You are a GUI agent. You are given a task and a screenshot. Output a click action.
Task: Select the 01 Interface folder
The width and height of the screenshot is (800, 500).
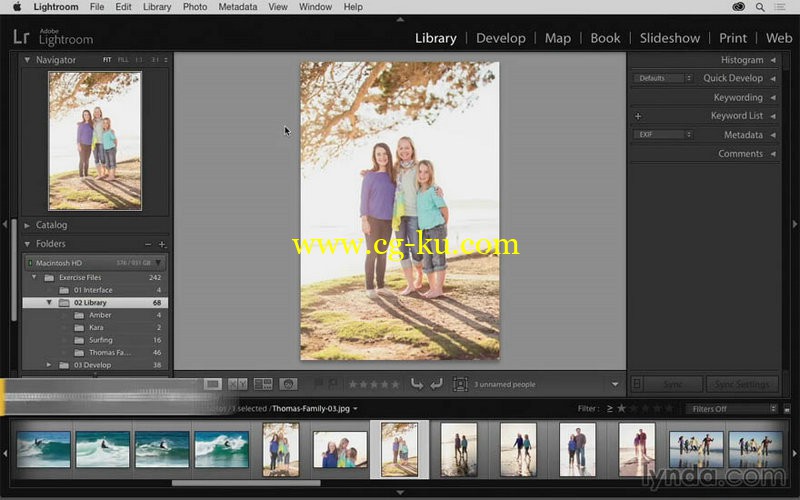[95, 290]
